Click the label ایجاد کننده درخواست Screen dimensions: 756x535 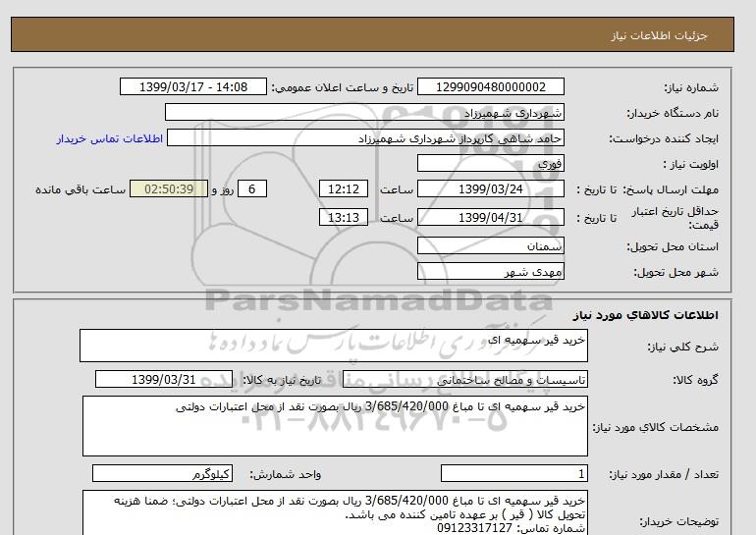point(664,138)
